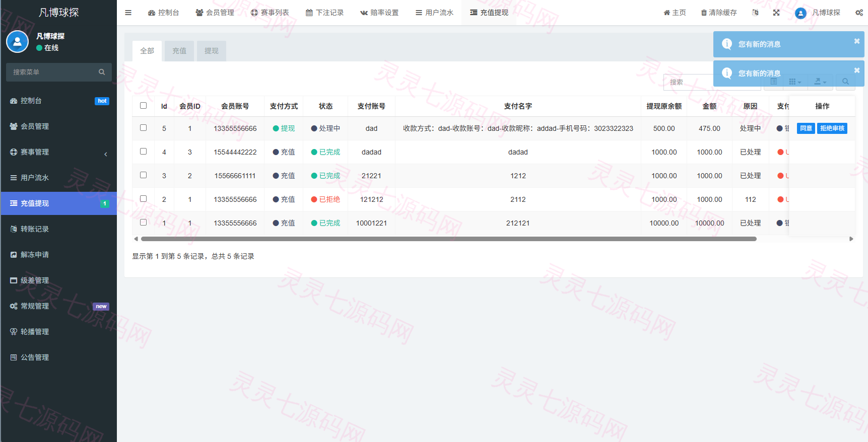The height and width of the screenshot is (442, 868).
Task: Open 下注记录 in the top navigation
Action: click(324, 13)
